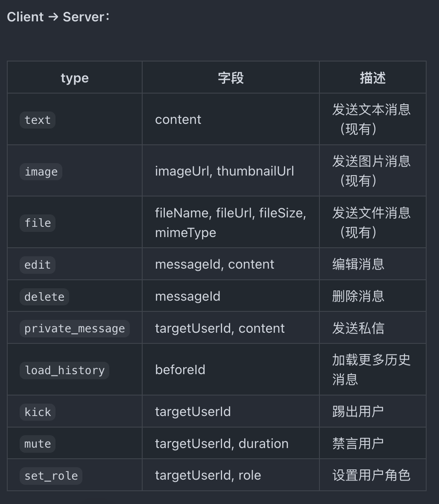
Task: Select the "kick" code tag
Action: (x=38, y=412)
